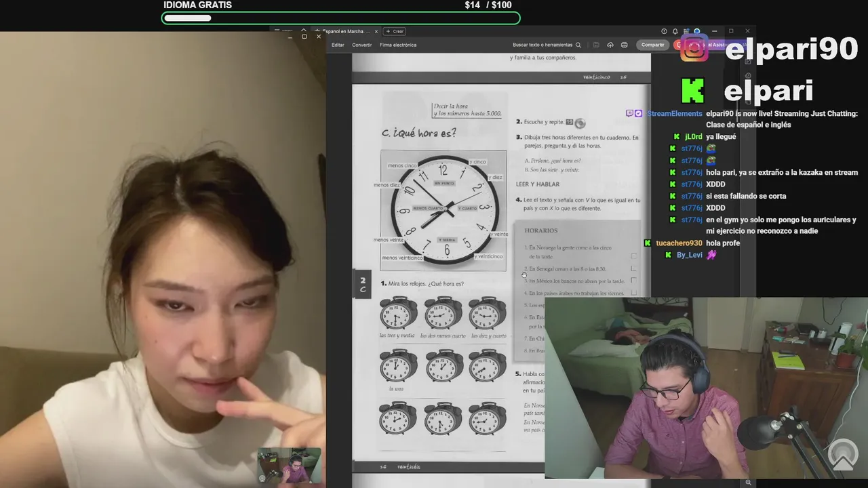Open the account avatar in PDF title bar
Viewport: 868px width, 488px height.
pyautogui.click(x=696, y=31)
